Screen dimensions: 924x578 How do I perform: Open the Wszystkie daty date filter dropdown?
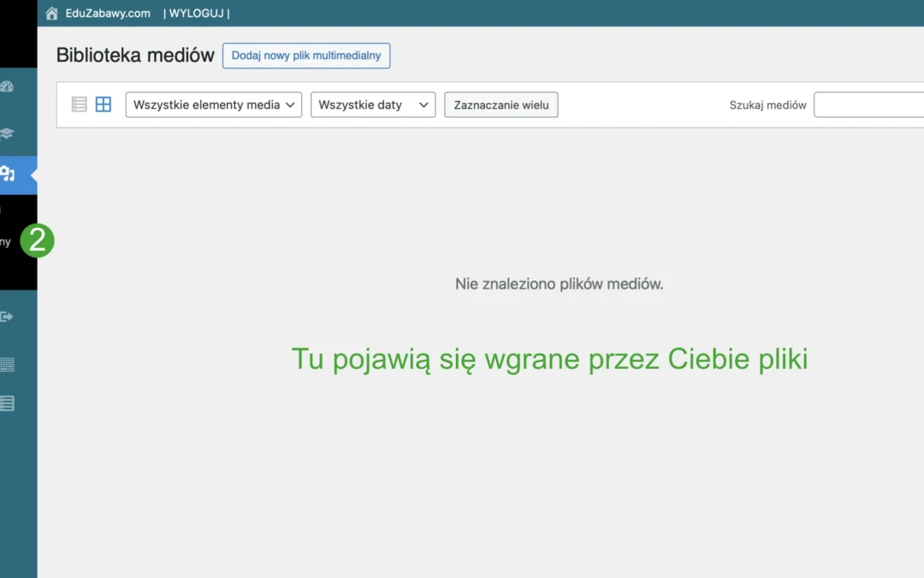coord(372,104)
